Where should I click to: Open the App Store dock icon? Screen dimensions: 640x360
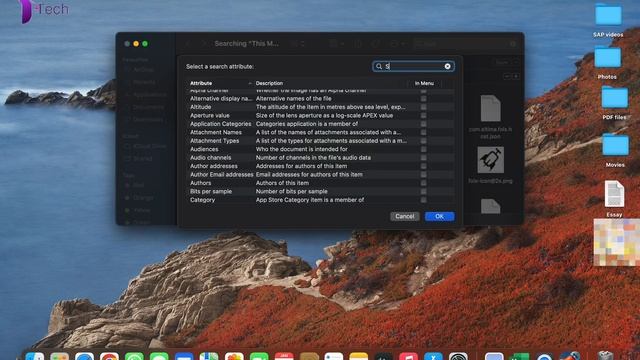(x=433, y=357)
